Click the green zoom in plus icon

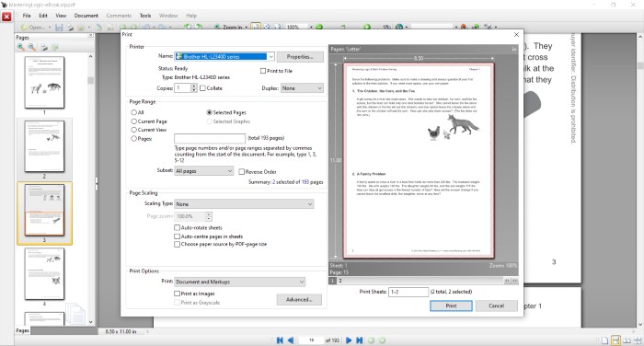click(367, 27)
